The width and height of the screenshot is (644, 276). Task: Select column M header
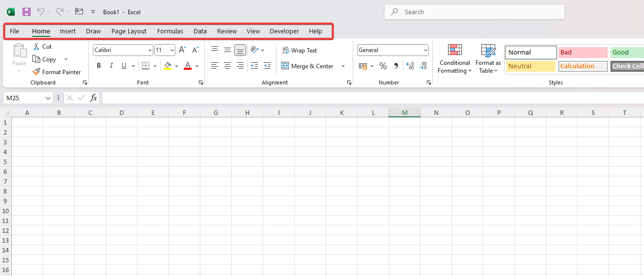click(405, 113)
